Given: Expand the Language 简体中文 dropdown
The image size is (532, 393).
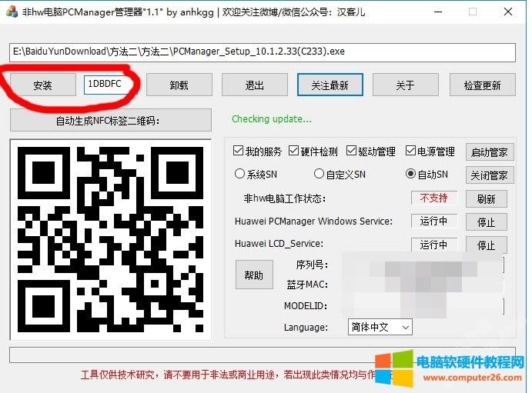Looking at the screenshot, I should (x=380, y=327).
